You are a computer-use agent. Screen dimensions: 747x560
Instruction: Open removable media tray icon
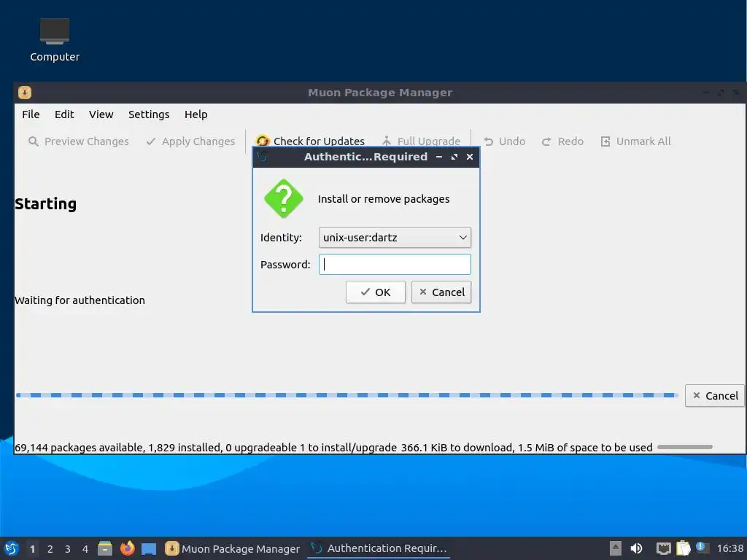[x=616, y=548]
